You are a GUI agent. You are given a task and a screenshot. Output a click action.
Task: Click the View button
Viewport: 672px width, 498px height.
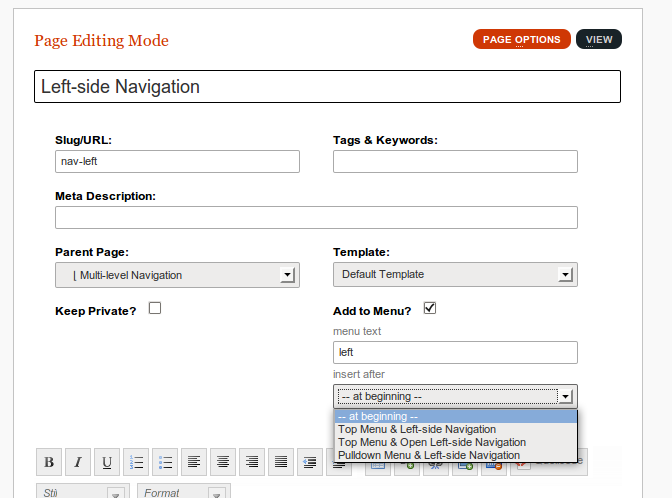(x=599, y=40)
